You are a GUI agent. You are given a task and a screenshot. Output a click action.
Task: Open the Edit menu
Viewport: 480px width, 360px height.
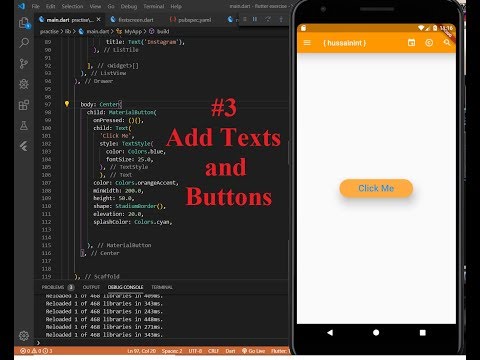click(50, 6)
